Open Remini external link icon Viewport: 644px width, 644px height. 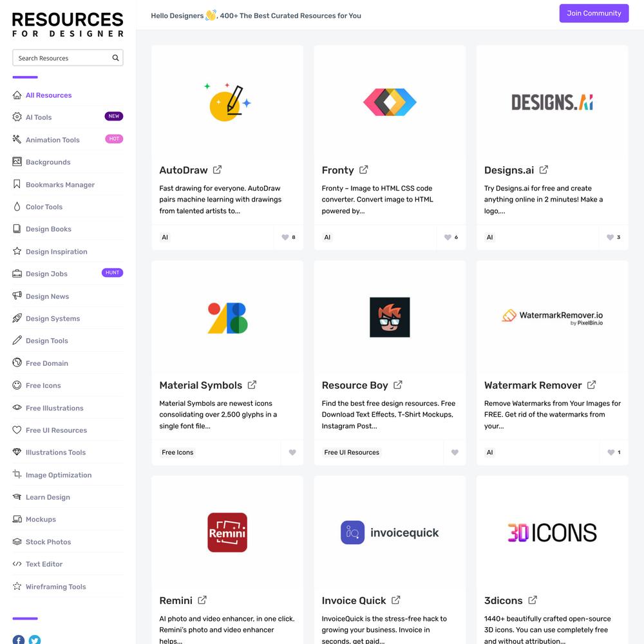[202, 600]
